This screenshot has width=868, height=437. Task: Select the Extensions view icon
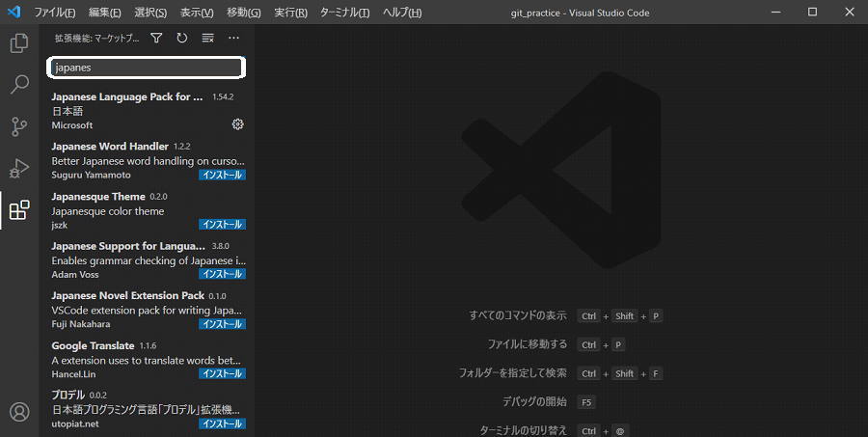coord(19,210)
